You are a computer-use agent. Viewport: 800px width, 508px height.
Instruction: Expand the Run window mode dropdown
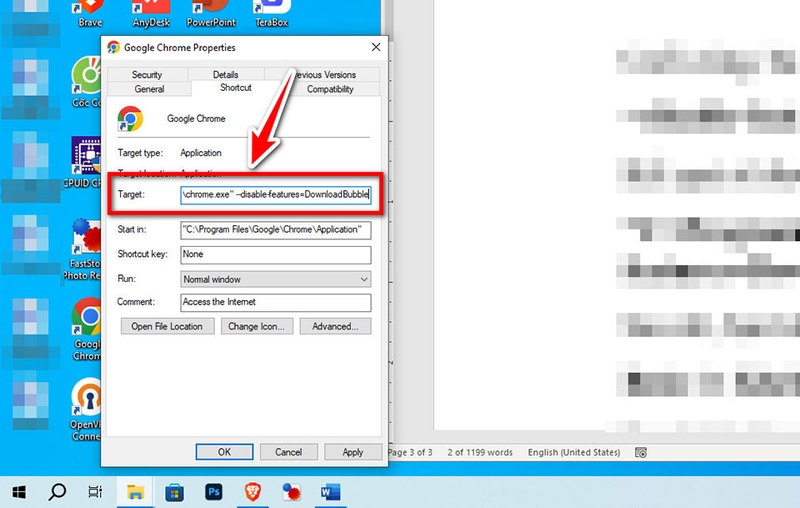[x=276, y=280]
